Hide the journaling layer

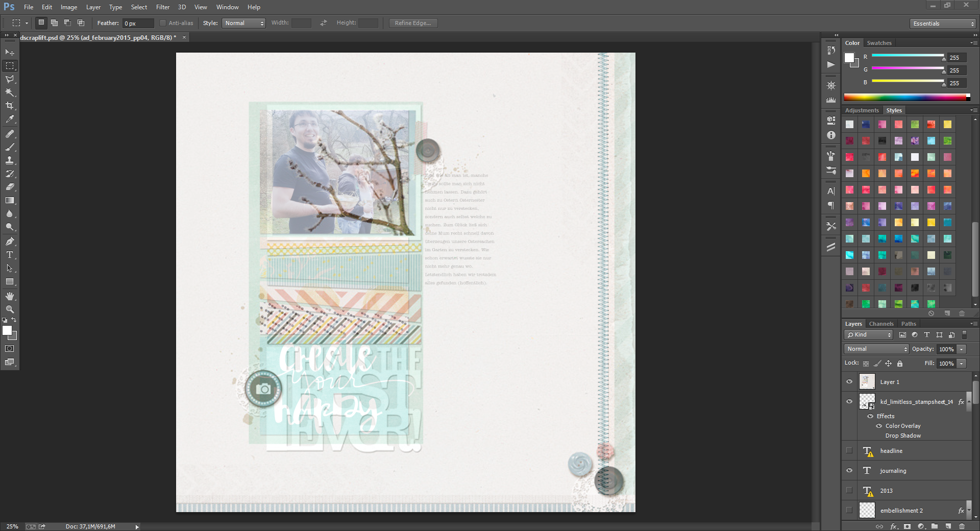849,470
